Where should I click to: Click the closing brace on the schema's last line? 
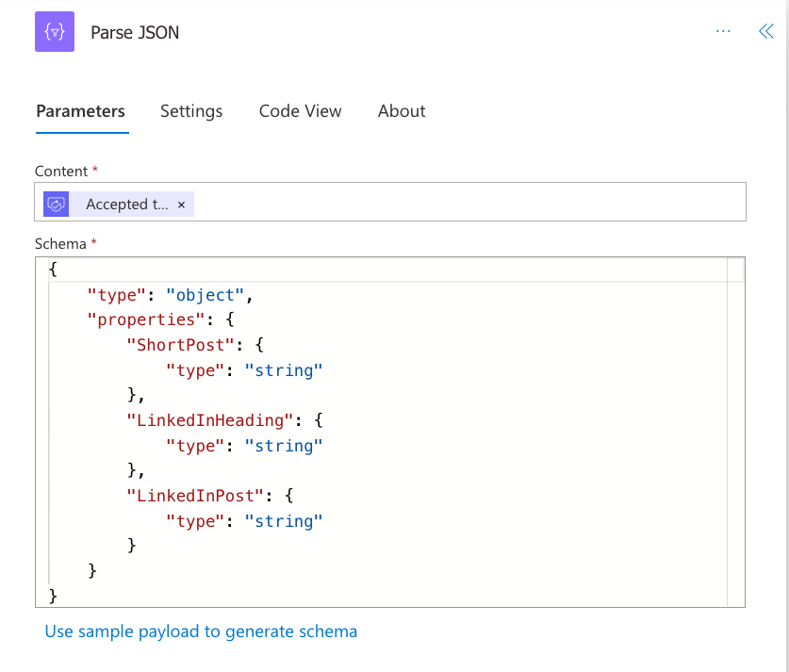point(53,596)
